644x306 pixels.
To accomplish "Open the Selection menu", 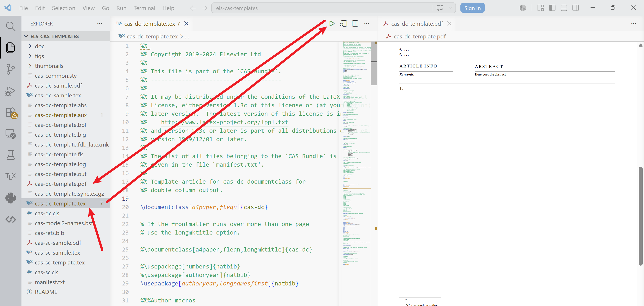I will pos(64,8).
